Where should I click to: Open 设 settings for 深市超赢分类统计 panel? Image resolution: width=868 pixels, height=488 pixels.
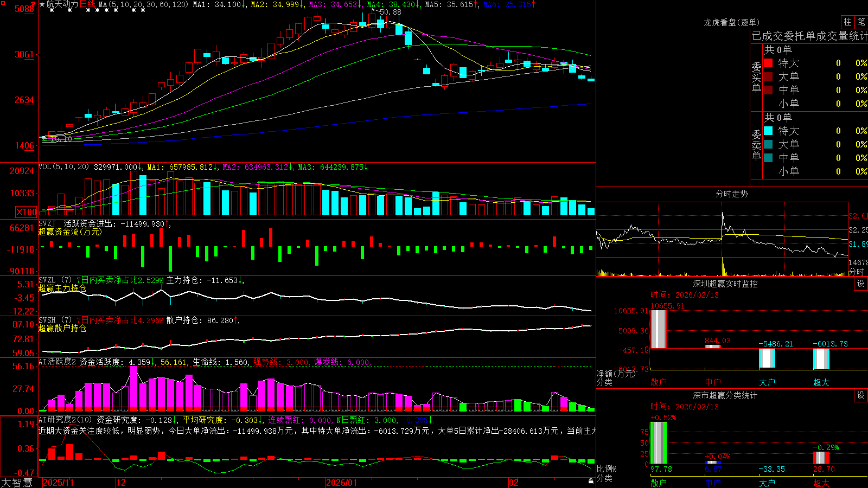click(x=861, y=395)
